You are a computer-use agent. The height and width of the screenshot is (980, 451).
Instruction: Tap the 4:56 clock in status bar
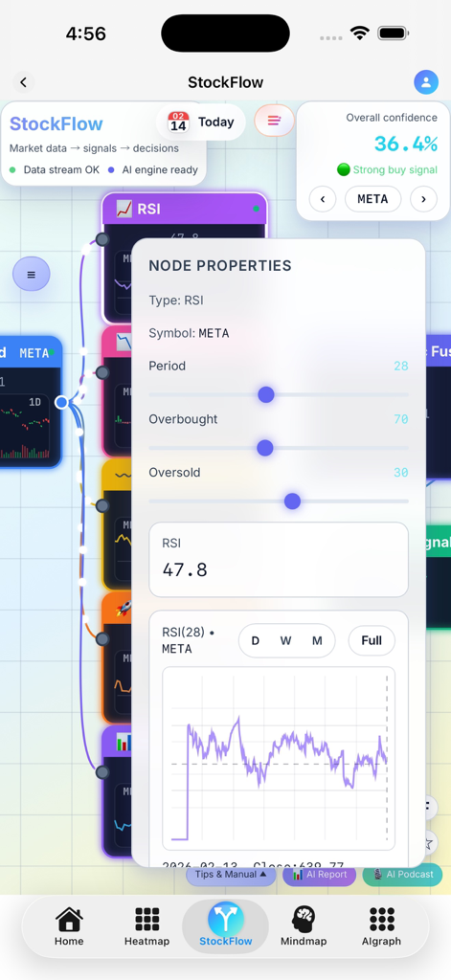pos(85,33)
